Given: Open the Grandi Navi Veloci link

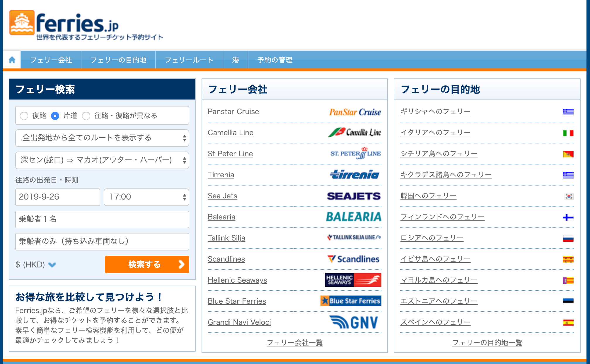Looking at the screenshot, I should [239, 322].
